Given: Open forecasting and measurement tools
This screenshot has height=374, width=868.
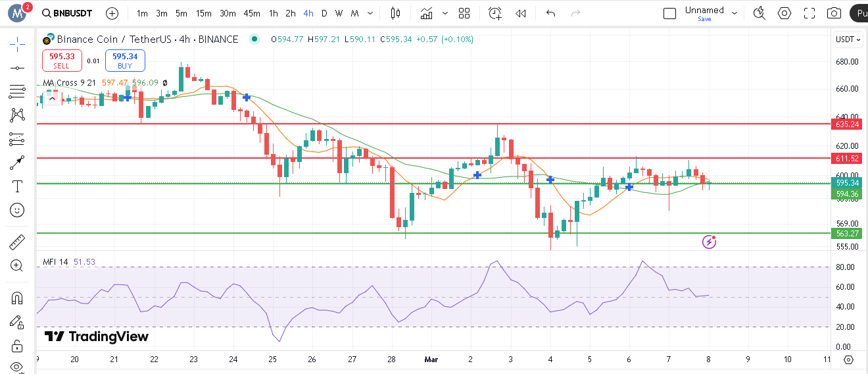Looking at the screenshot, I should tap(17, 139).
